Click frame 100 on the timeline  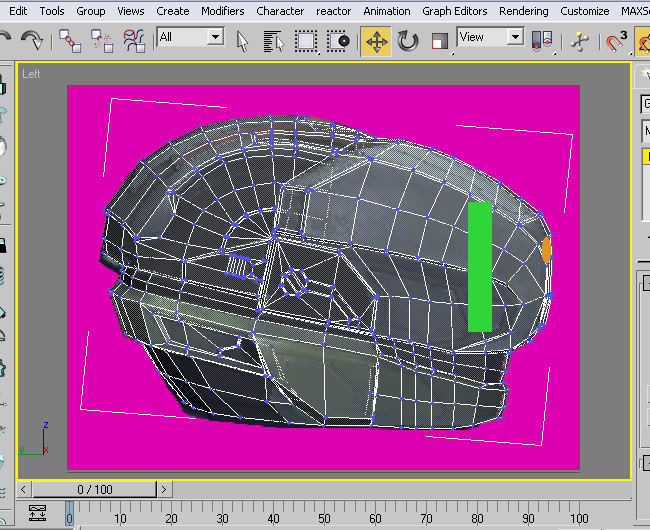579,518
